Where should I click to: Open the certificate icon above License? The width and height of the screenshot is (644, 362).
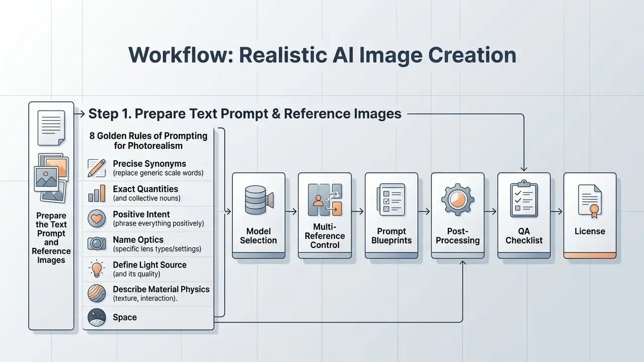(590, 201)
